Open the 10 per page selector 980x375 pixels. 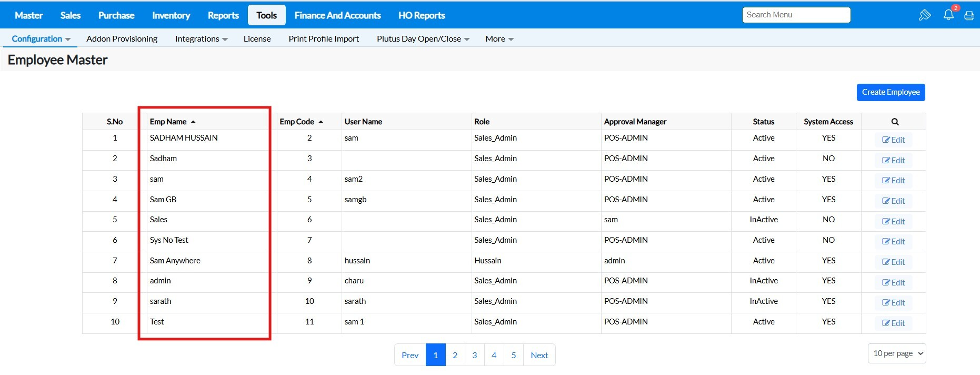pos(897,353)
